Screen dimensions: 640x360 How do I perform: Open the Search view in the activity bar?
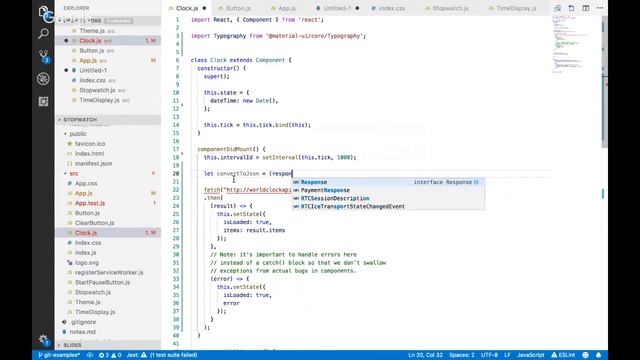pyautogui.click(x=43, y=33)
